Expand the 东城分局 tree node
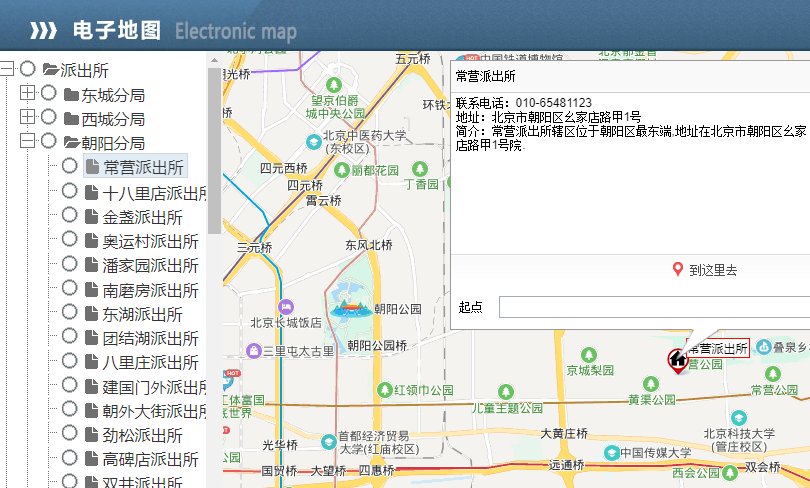 [x=27, y=93]
